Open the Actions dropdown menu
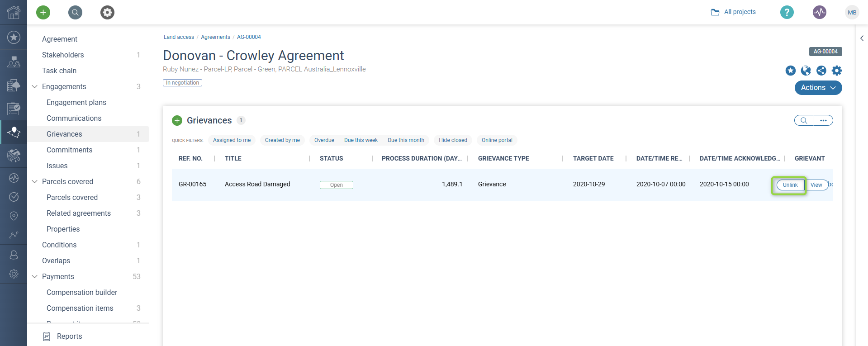Image resolution: width=868 pixels, height=346 pixels. coord(818,88)
